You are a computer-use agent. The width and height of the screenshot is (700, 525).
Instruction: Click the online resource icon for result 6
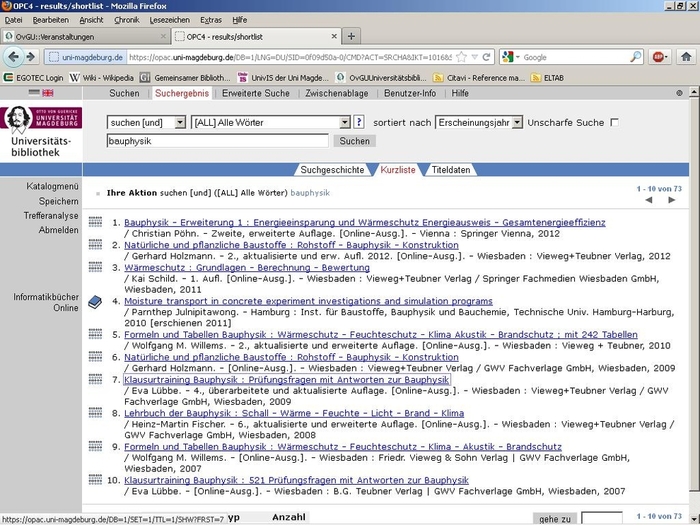coord(96,356)
